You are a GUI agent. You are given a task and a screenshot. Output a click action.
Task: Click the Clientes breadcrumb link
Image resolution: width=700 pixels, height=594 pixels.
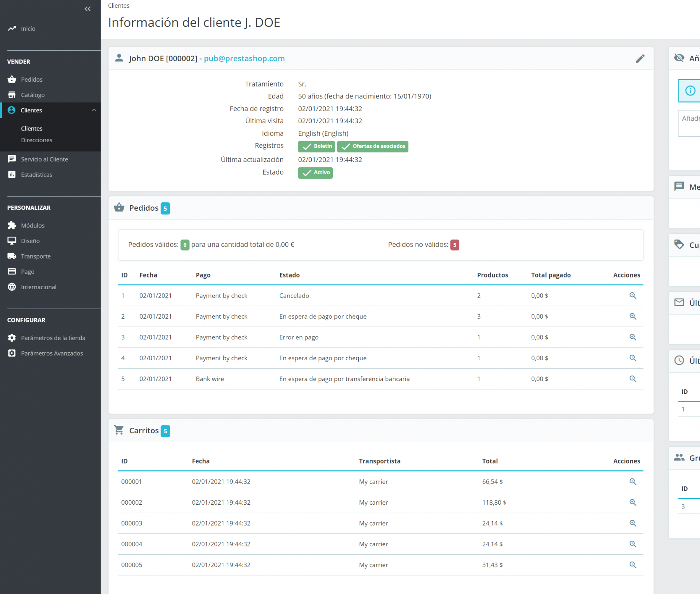tap(118, 5)
